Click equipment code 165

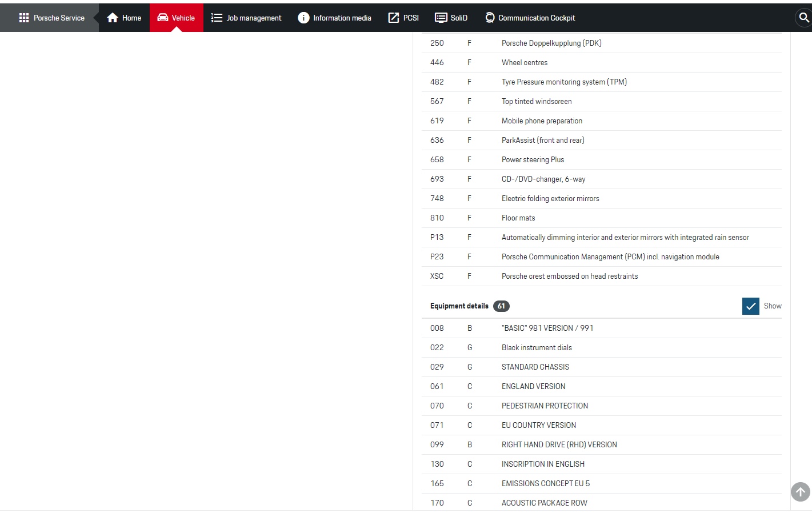point(437,483)
